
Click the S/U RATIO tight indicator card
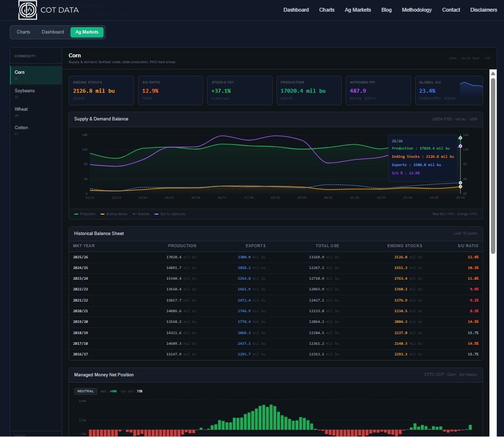click(171, 90)
